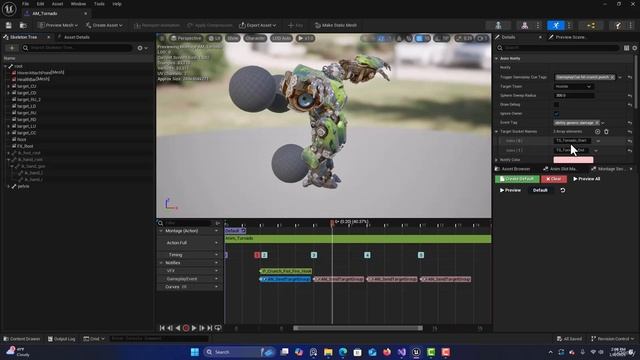Open the Output Log
The image size is (640, 360).
(x=62, y=339)
